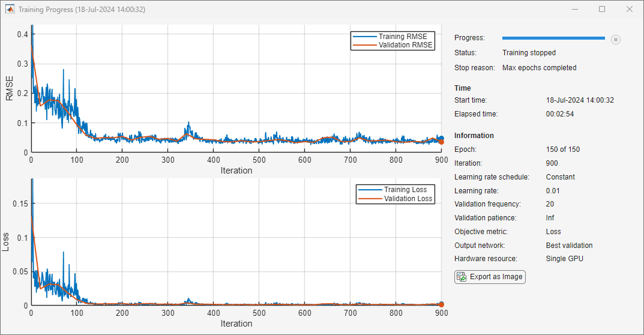Maximize the Training Progress window
644x335 pixels.
(602, 10)
